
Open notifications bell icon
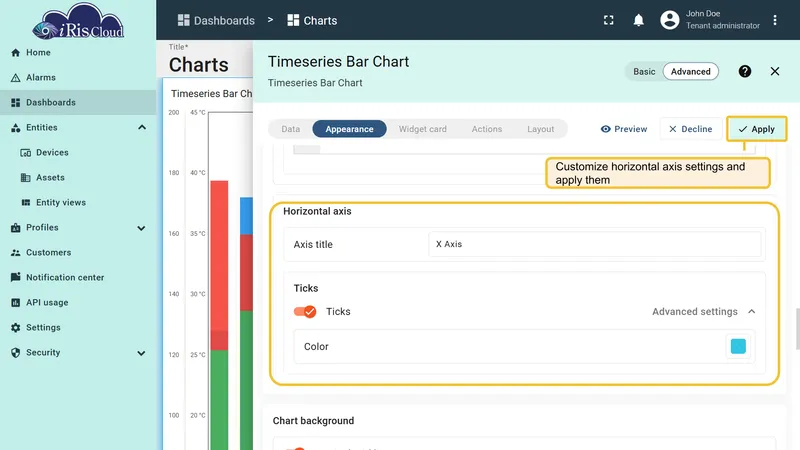[x=638, y=20]
